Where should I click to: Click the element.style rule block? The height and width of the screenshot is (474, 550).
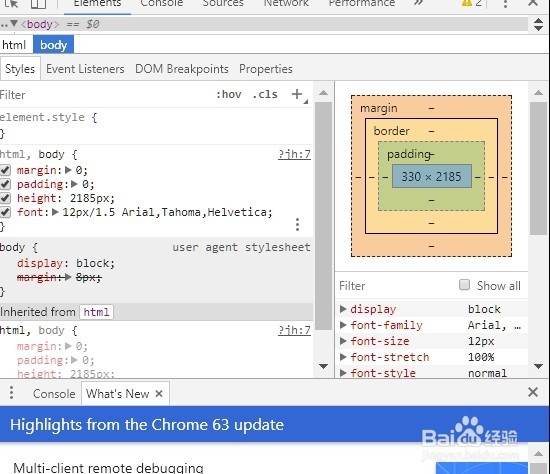(x=156, y=125)
